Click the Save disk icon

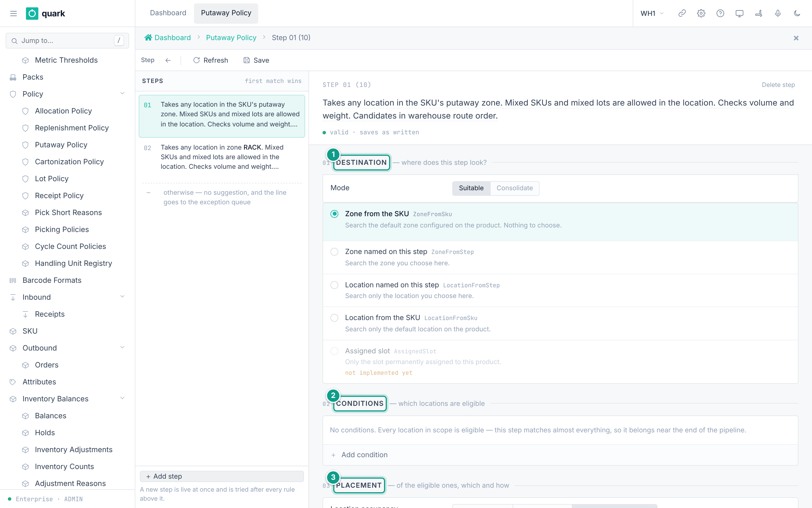coord(247,60)
